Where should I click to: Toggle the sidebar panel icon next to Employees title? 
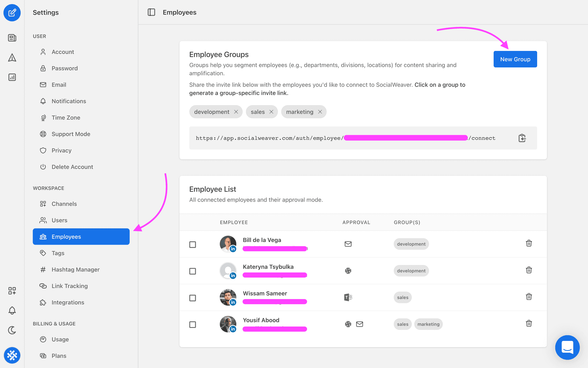point(151,12)
